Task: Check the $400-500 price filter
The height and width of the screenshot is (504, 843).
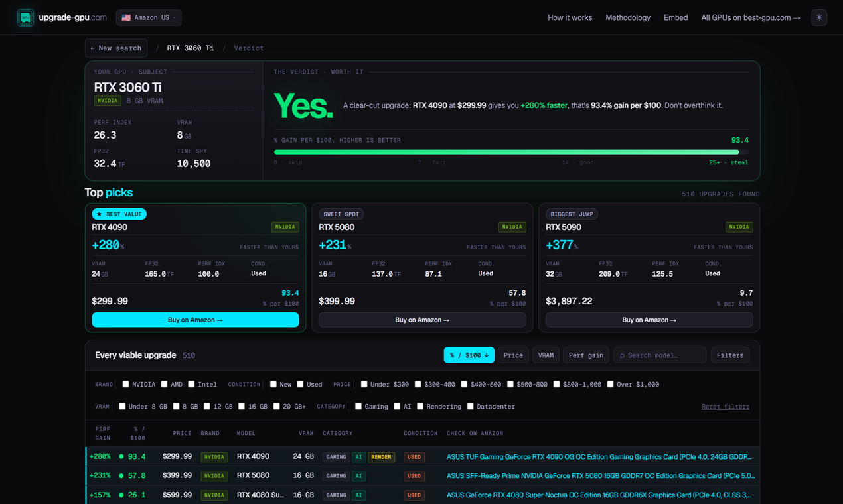Action: pos(464,384)
